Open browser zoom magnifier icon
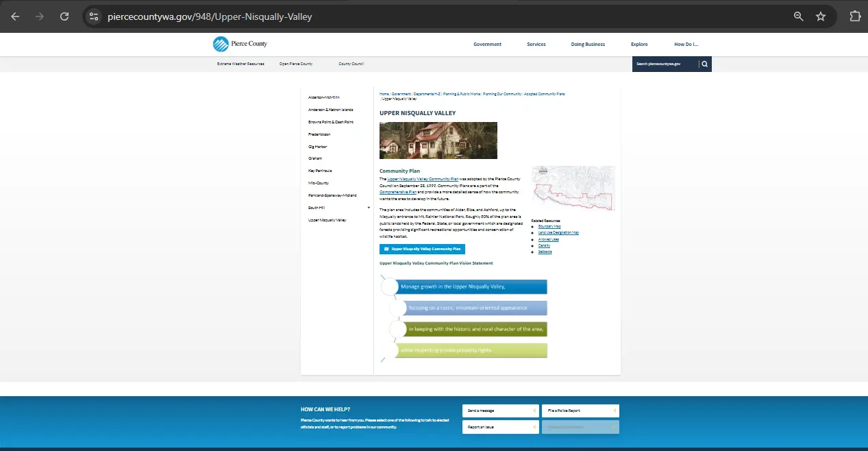The image size is (868, 451). click(798, 16)
